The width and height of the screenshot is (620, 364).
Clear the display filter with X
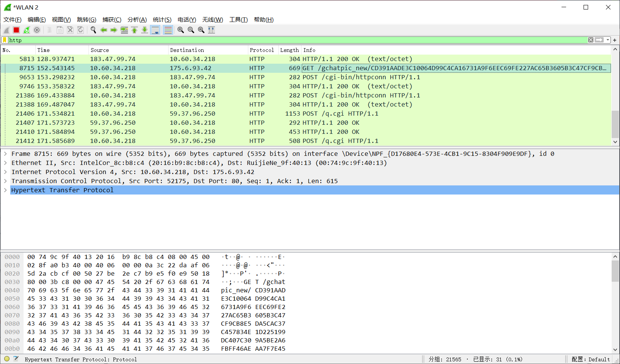coord(591,40)
